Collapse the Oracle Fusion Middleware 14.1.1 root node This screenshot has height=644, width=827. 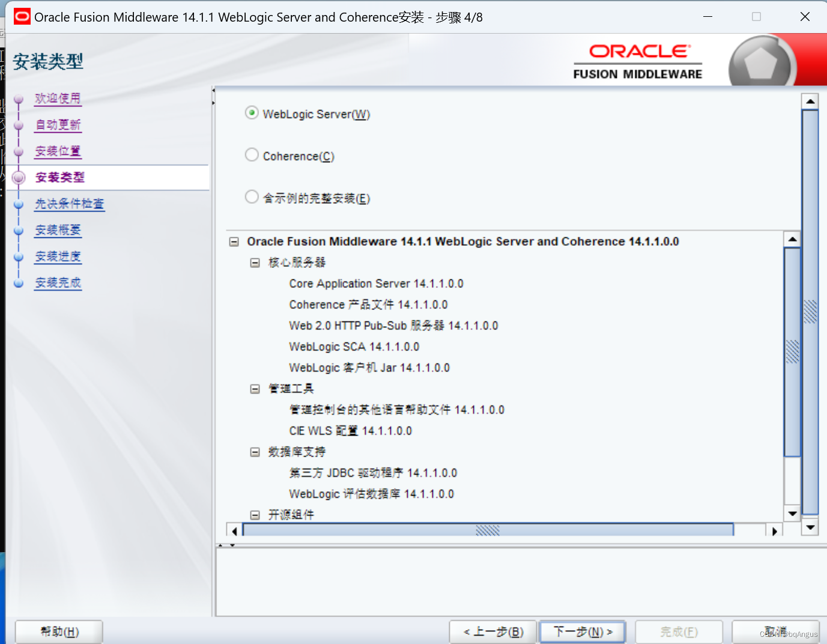tap(234, 241)
